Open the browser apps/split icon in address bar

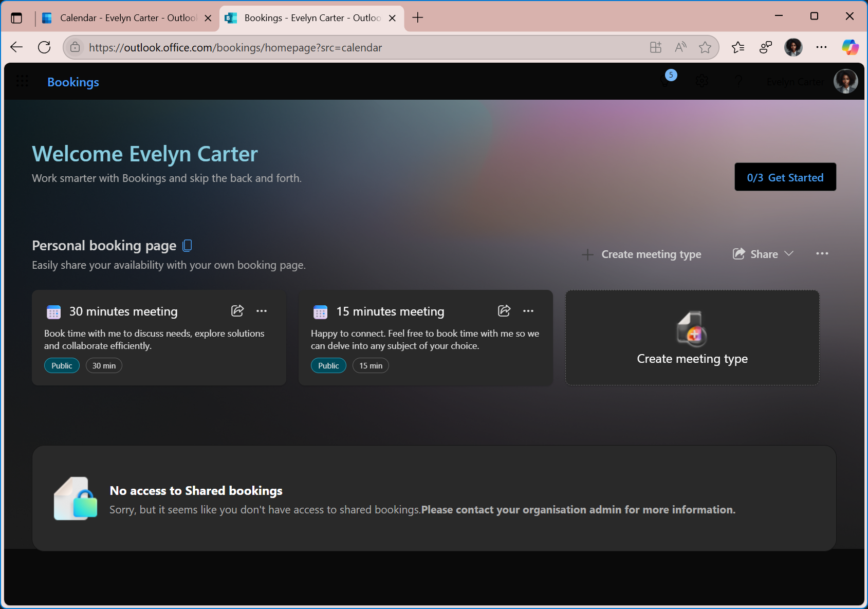tap(656, 47)
